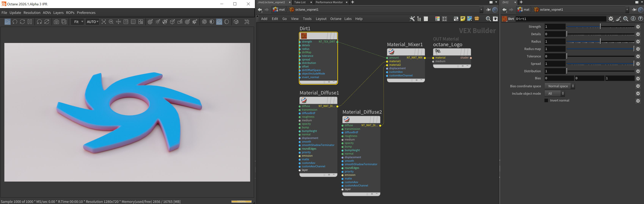
Task: Enable the Invert normal checkbox
Action: [546, 101]
